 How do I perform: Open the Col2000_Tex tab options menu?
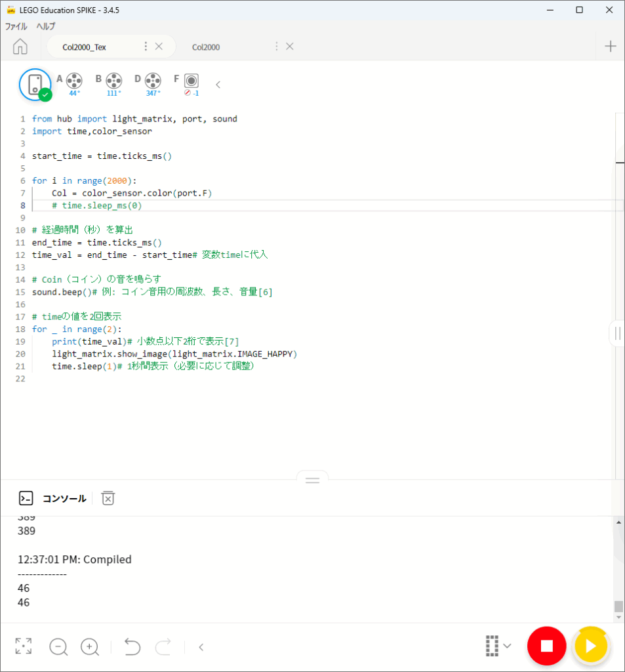coord(146,47)
